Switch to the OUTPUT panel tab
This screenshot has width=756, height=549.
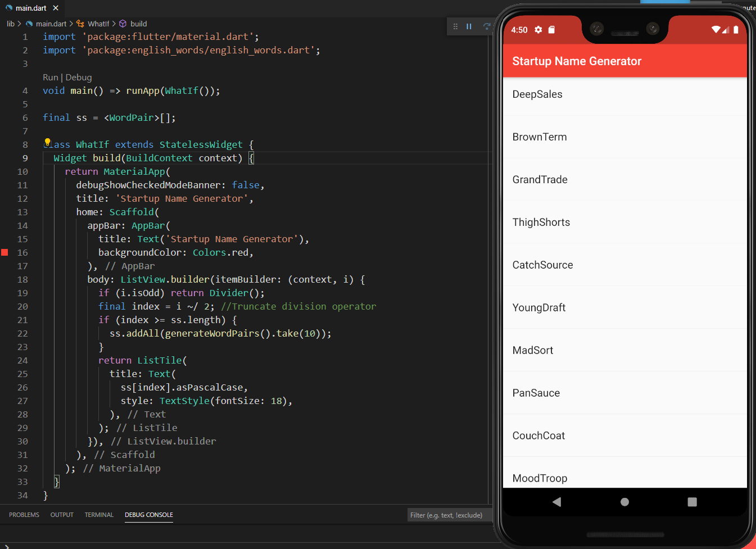[62, 515]
